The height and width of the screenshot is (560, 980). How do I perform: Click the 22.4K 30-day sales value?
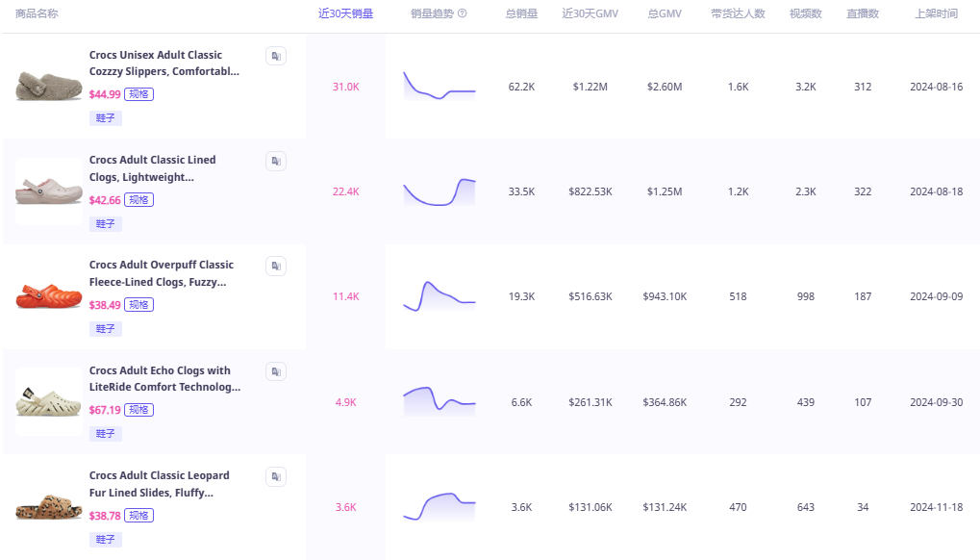point(345,191)
